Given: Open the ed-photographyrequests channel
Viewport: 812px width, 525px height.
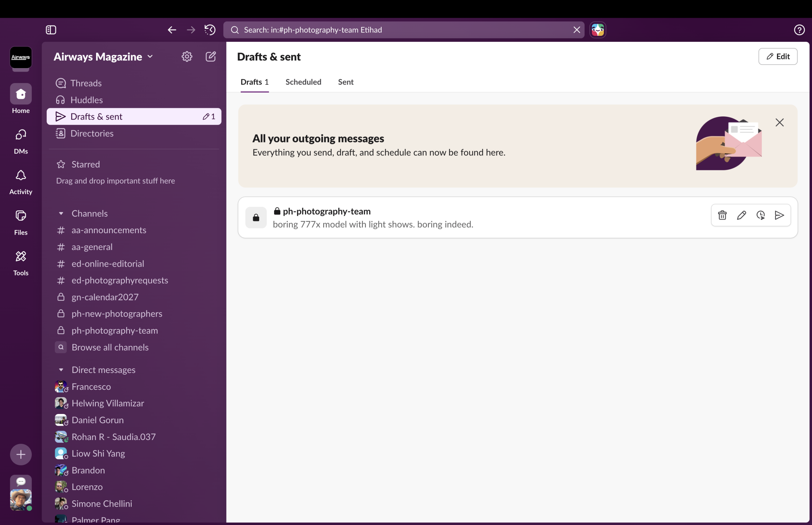Looking at the screenshot, I should click(x=119, y=280).
